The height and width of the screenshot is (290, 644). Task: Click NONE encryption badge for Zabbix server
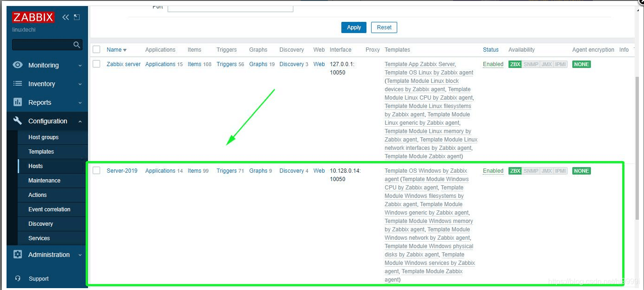click(581, 64)
